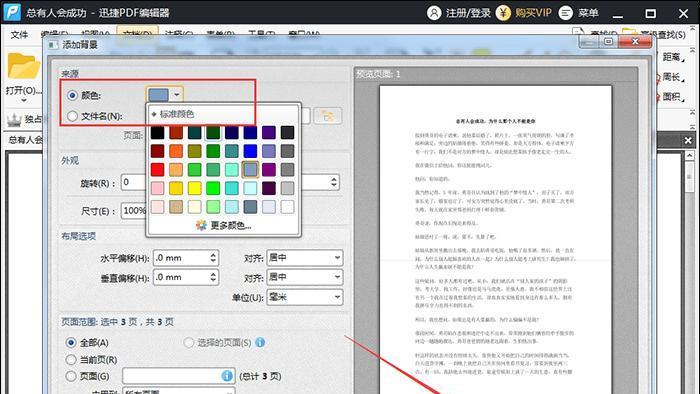Screen dimensions: 700x394
Task: Click the rotation value input field
Action: coord(134,182)
